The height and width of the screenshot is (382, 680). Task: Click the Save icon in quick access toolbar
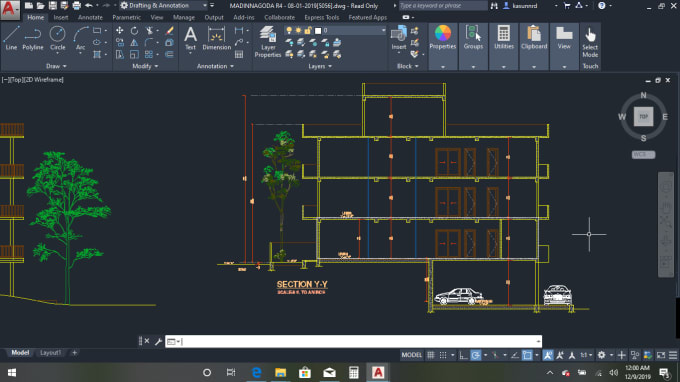point(52,6)
